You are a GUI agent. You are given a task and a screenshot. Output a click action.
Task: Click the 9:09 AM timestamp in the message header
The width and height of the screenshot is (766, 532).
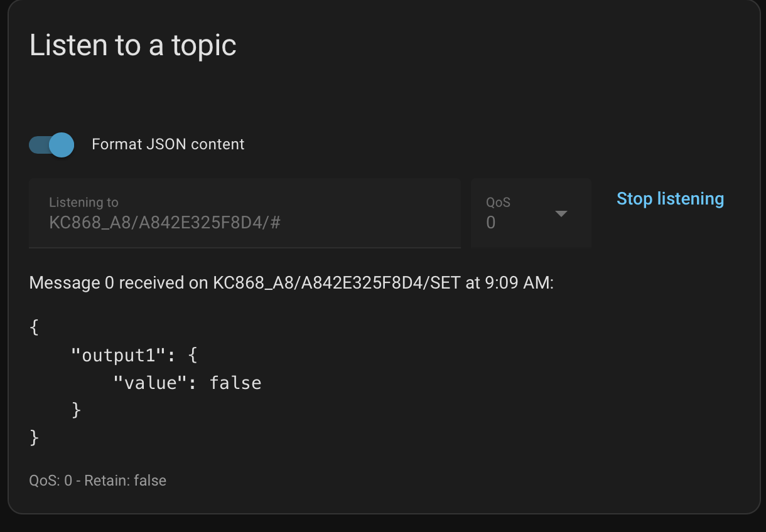point(519,283)
